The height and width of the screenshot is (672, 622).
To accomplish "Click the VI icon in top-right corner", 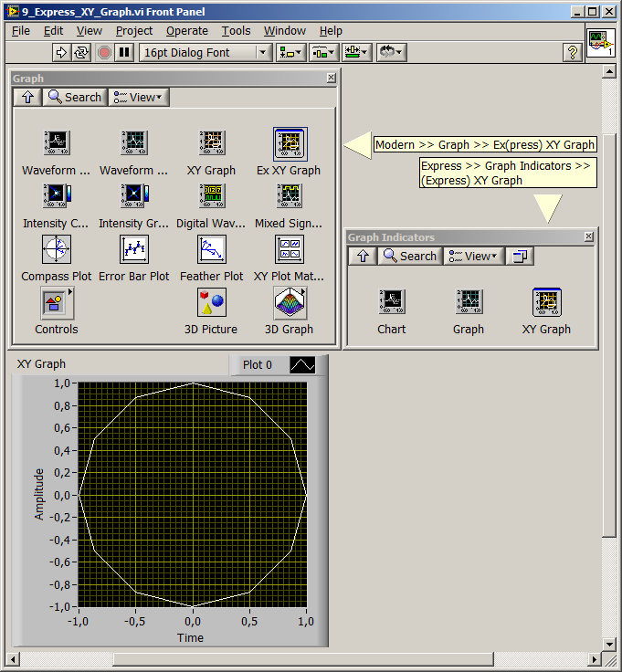I will [x=601, y=43].
